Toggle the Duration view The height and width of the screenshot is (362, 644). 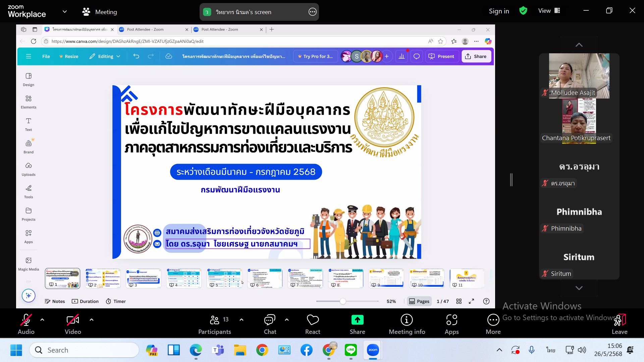(x=85, y=301)
